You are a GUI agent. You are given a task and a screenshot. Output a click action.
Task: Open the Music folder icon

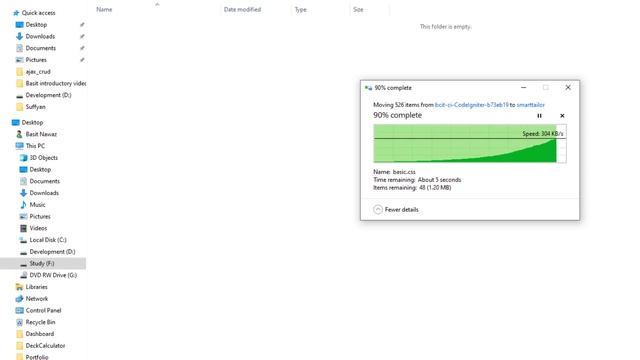point(23,205)
